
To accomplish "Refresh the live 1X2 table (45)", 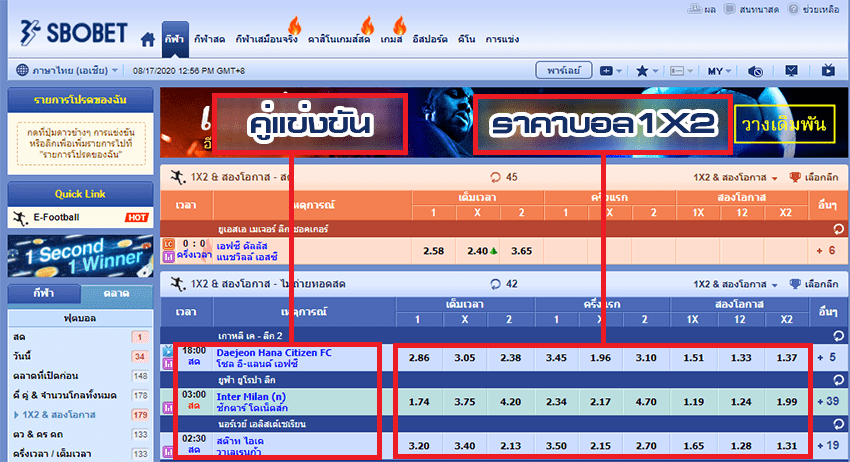I will point(495,177).
